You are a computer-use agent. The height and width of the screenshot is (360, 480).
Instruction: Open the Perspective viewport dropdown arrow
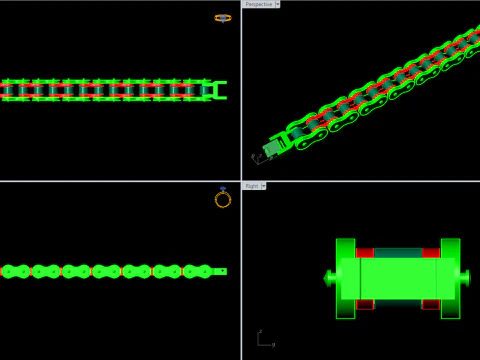point(277,4)
